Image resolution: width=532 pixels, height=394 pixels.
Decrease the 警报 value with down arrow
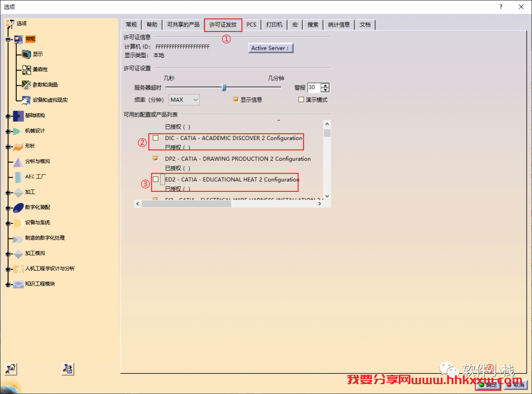click(x=325, y=90)
